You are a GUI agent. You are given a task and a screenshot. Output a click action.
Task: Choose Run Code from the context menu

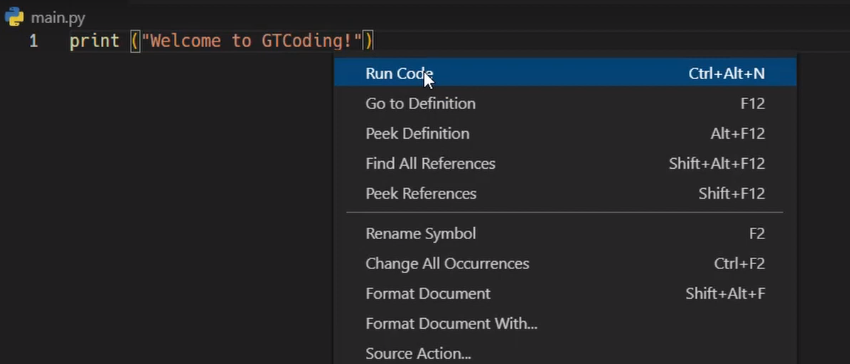click(565, 73)
